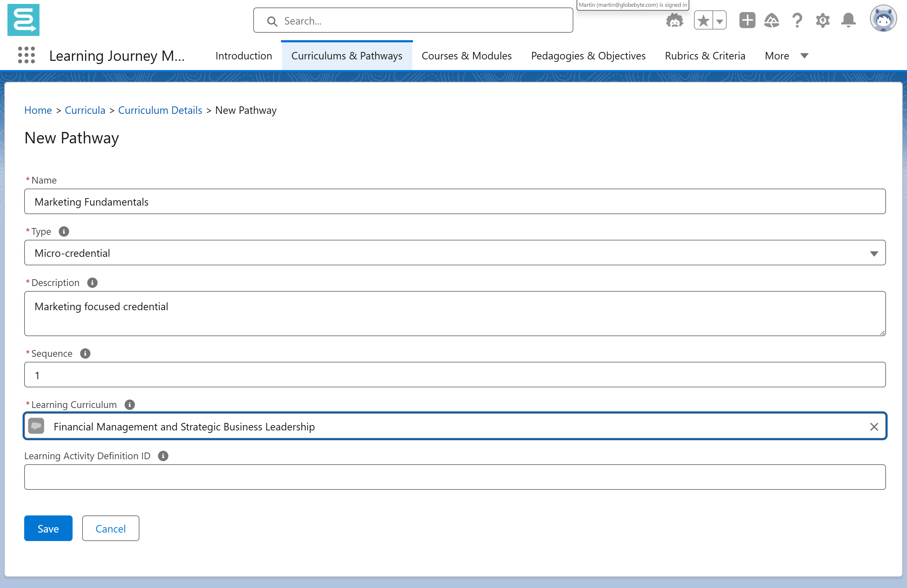Open the App Launcher grid icon
Screen dimensions: 907x588
[x=26, y=55]
